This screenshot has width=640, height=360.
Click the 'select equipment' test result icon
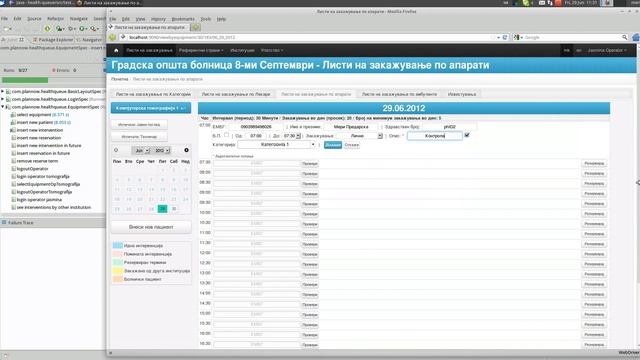[x=13, y=115]
